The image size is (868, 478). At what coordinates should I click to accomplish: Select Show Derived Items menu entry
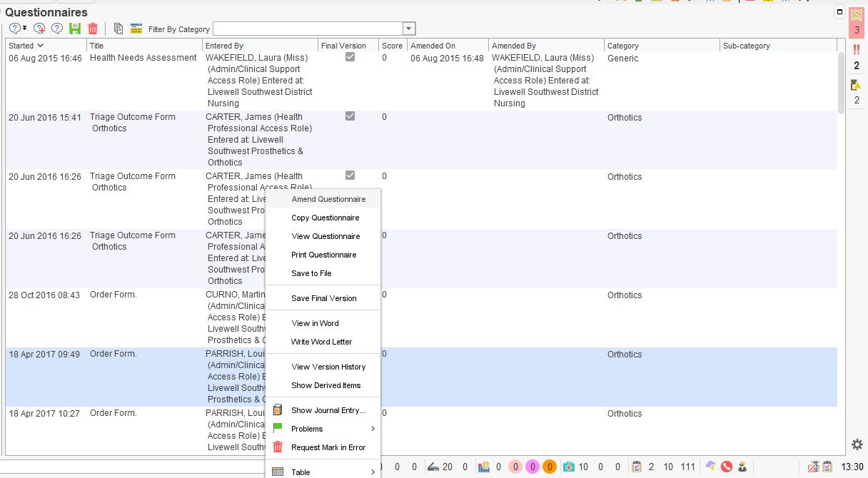pos(323,385)
